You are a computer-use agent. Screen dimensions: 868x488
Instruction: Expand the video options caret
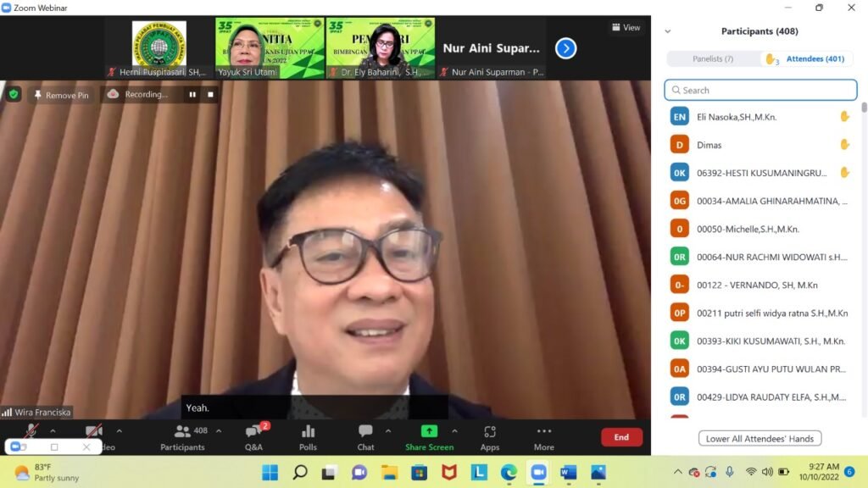[x=119, y=430]
